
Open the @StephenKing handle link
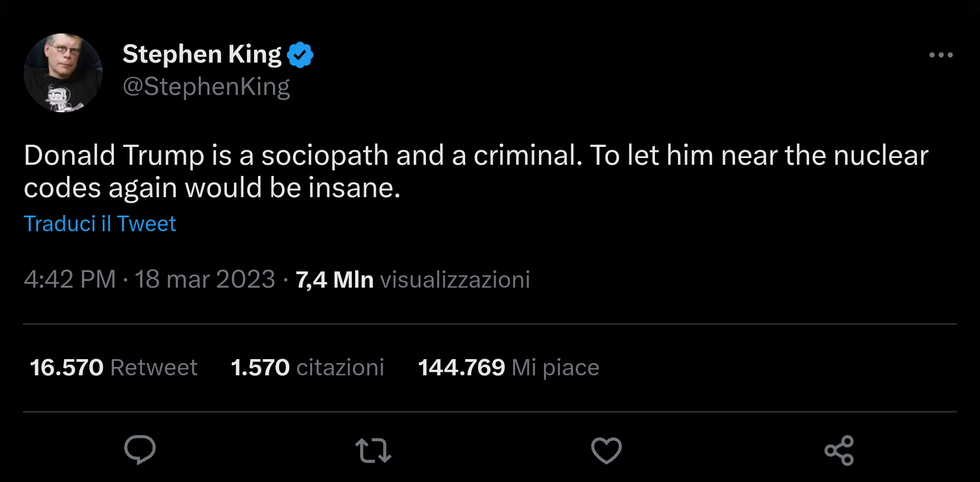pyautogui.click(x=206, y=87)
